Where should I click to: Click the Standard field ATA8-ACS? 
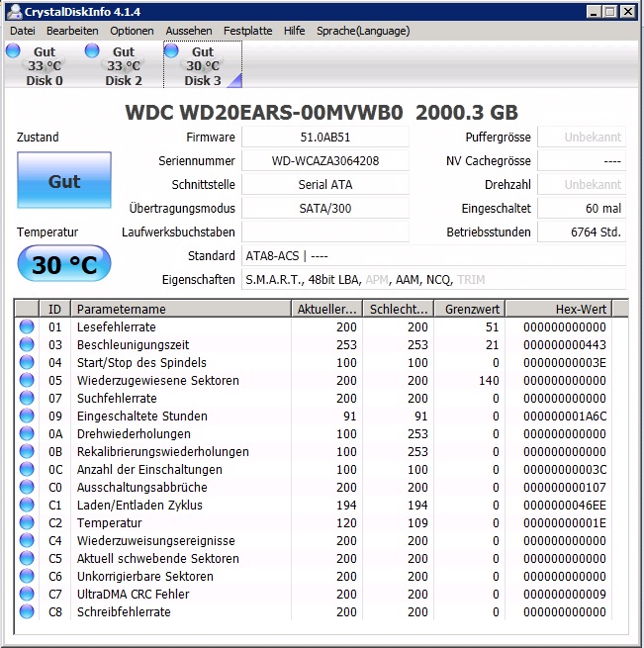pos(433,256)
